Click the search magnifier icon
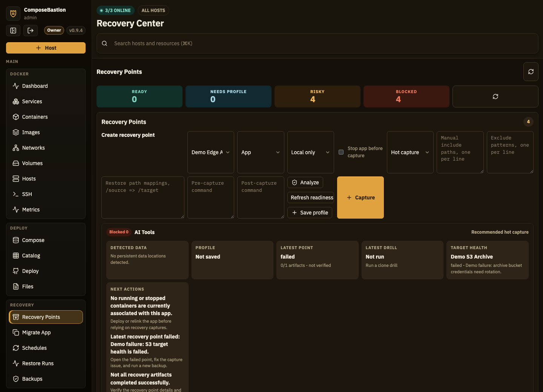The width and height of the screenshot is (543, 392). click(x=104, y=43)
